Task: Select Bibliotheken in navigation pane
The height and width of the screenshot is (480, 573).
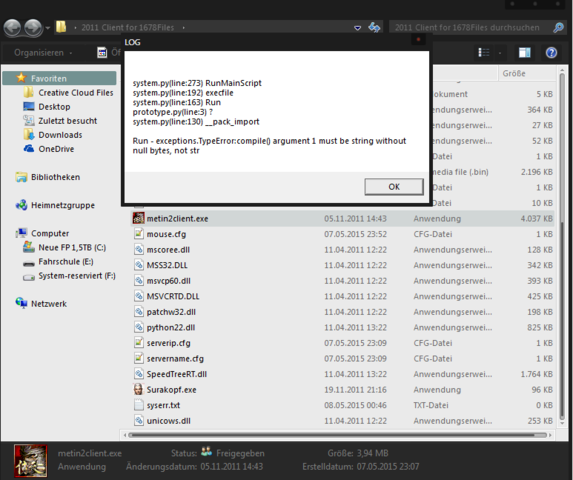Action: [55, 177]
